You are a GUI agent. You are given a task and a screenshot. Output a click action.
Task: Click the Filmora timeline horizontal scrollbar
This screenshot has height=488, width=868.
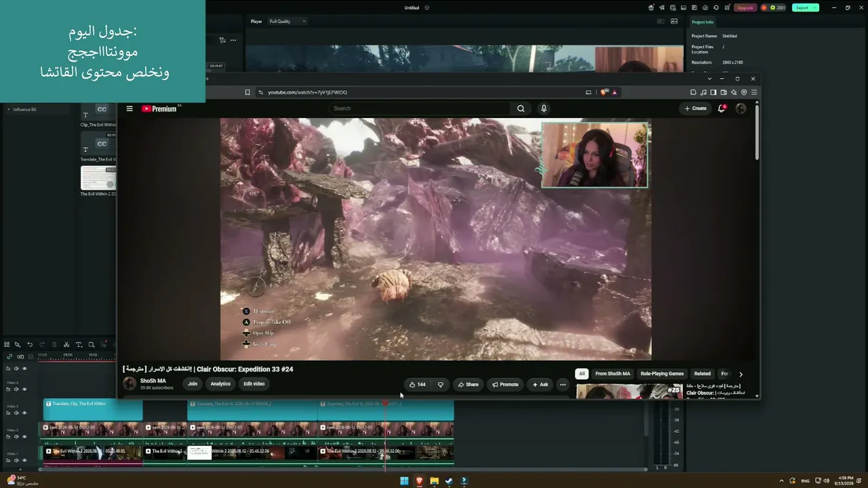point(343,469)
